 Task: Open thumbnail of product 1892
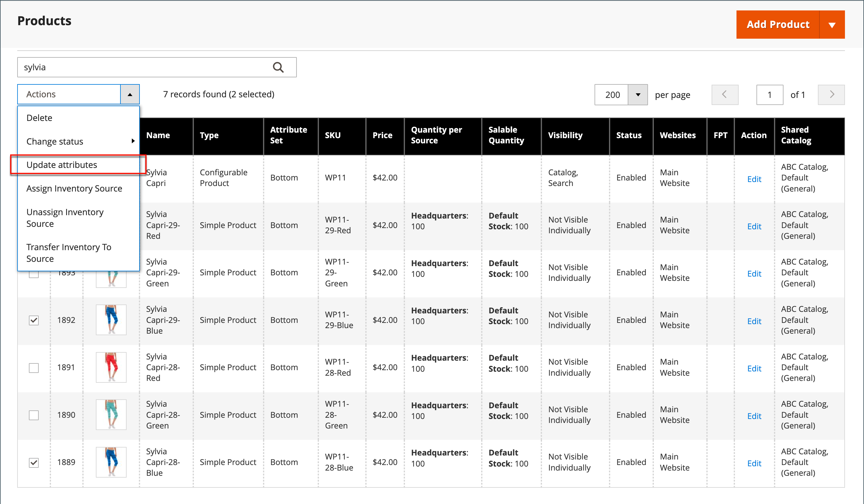point(111,320)
